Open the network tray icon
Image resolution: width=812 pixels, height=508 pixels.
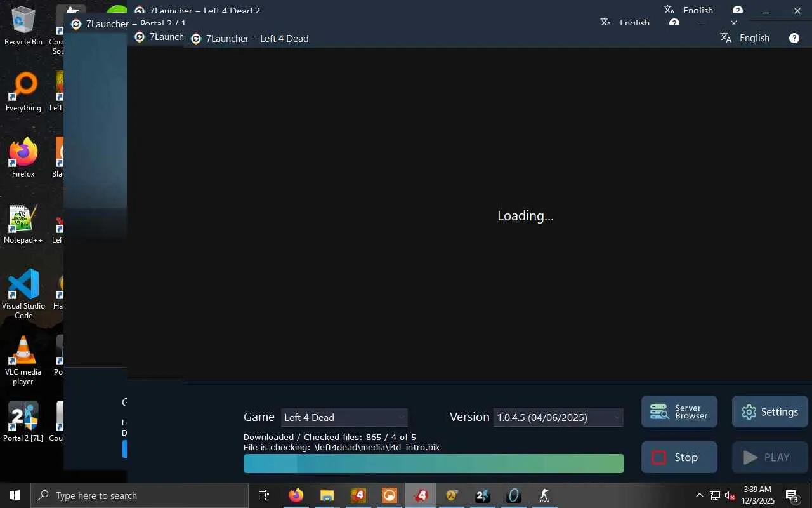(715, 495)
